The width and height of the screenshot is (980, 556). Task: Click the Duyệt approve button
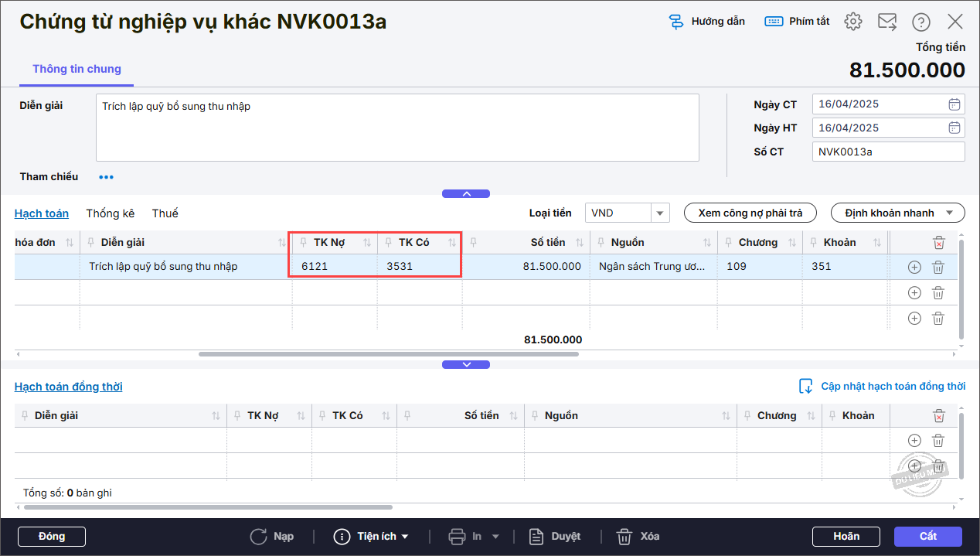click(x=555, y=537)
